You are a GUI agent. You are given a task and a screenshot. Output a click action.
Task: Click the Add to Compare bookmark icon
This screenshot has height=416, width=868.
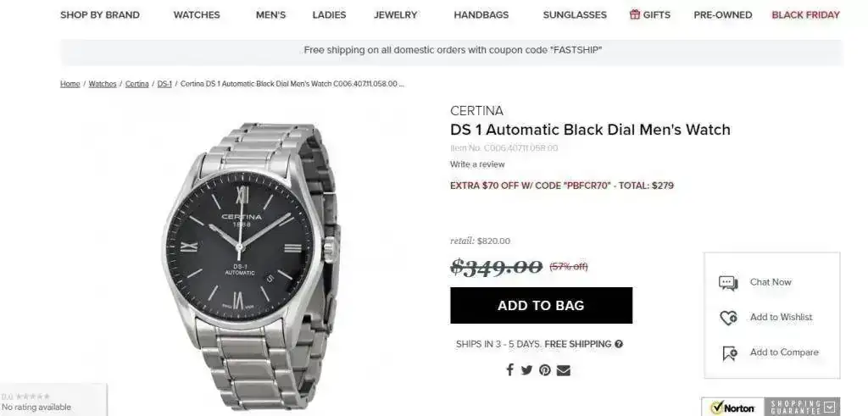[730, 353]
